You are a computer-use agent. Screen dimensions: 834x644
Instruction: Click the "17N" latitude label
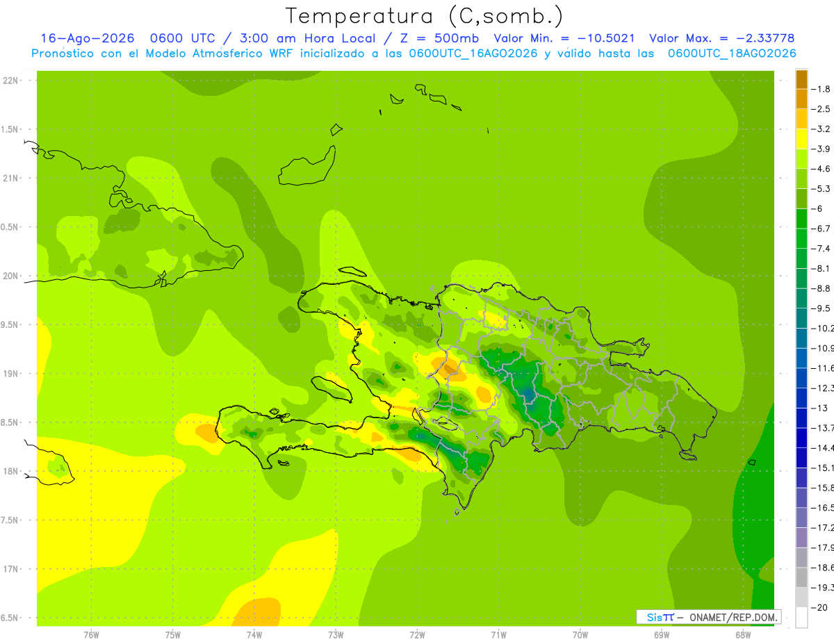tap(10, 570)
